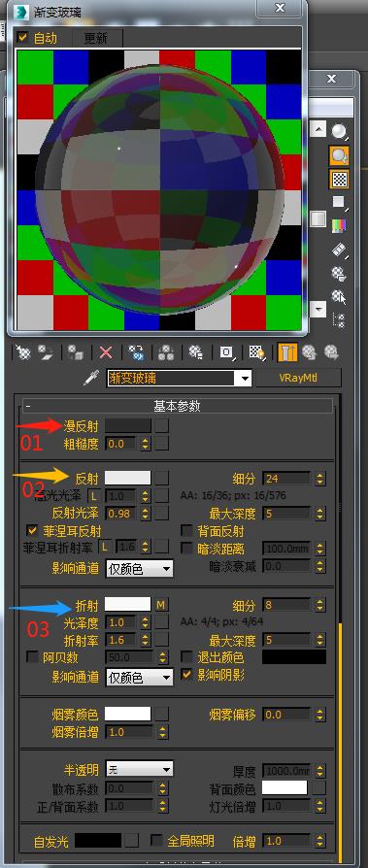Click the red X reset material icon
Screen dimensions: 368x868
tap(106, 352)
